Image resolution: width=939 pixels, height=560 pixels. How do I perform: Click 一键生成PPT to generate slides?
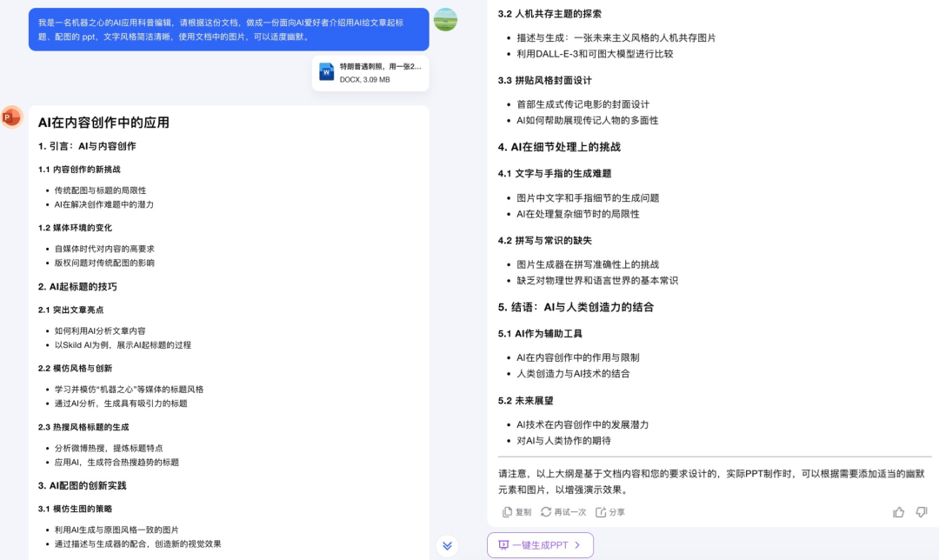coord(538,543)
